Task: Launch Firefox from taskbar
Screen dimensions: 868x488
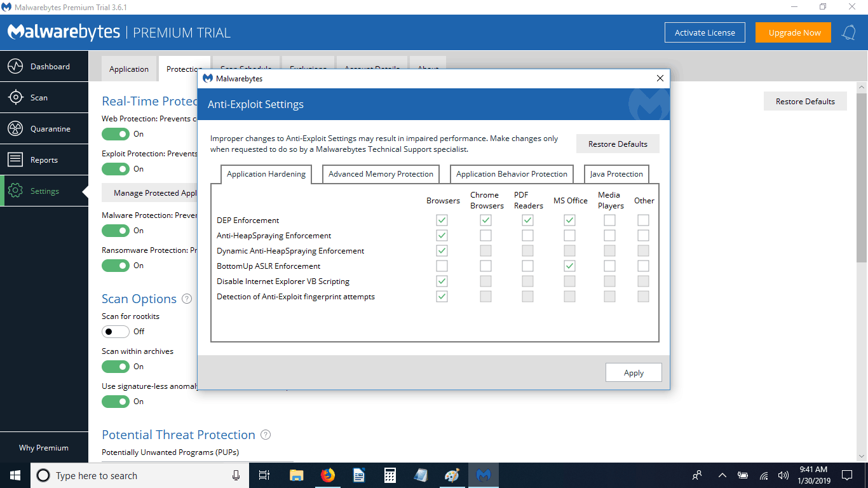Action: tap(327, 475)
